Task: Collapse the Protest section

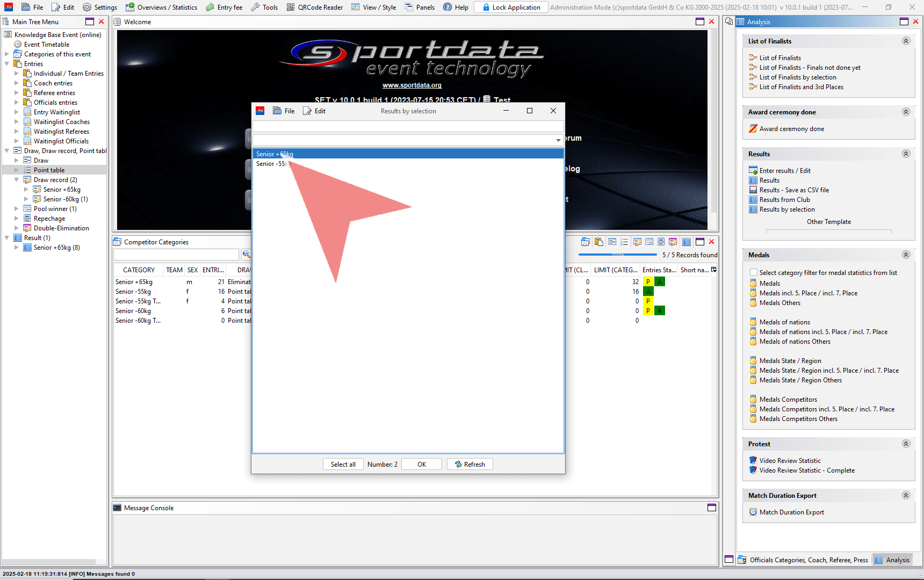Action: (906, 444)
